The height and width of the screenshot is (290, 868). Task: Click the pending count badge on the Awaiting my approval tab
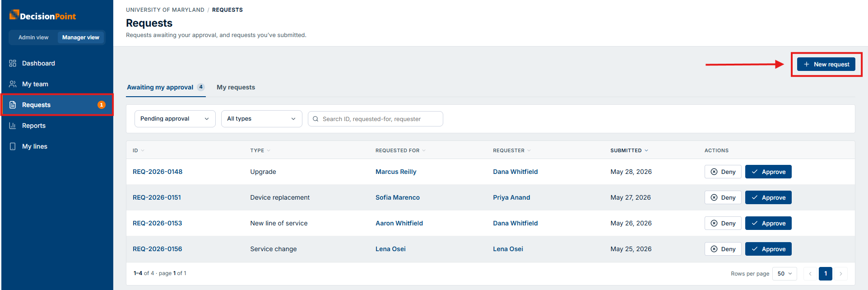point(201,87)
